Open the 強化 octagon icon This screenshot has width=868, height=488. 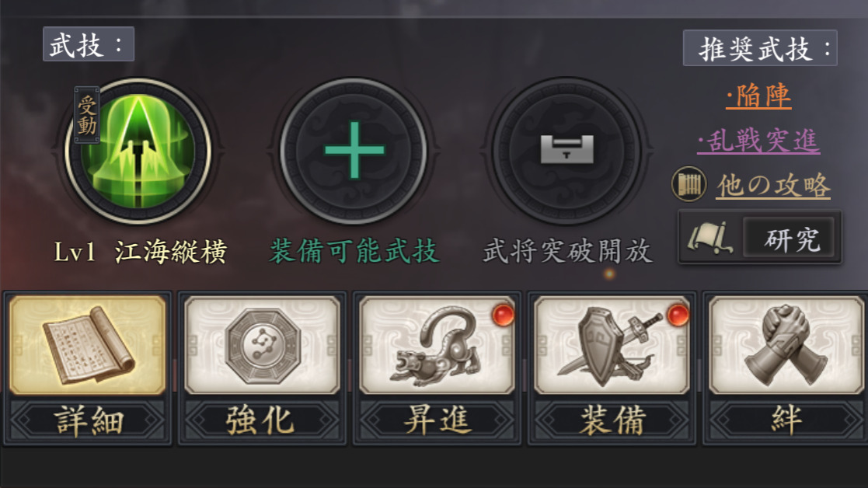[262, 345]
